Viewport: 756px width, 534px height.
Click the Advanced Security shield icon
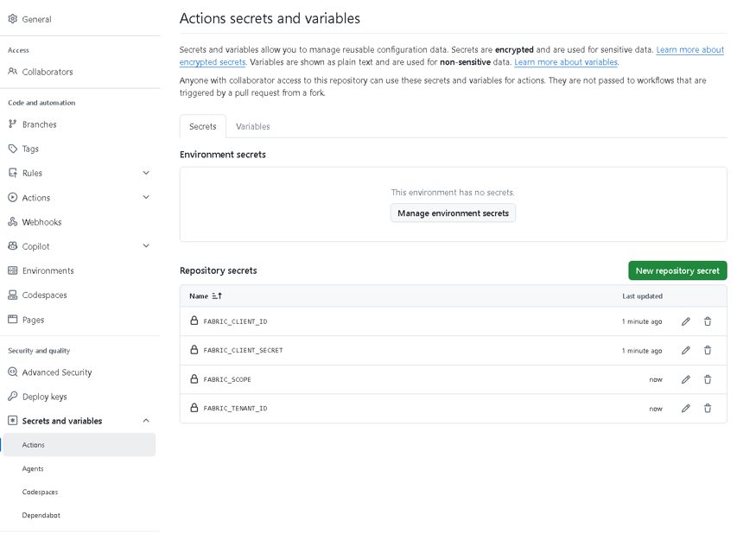13,372
